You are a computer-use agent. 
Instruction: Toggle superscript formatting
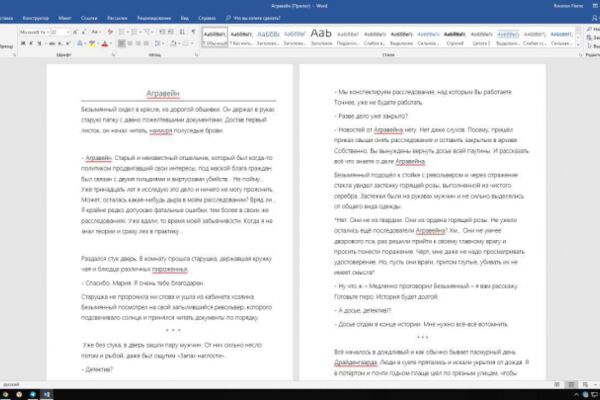(68, 43)
